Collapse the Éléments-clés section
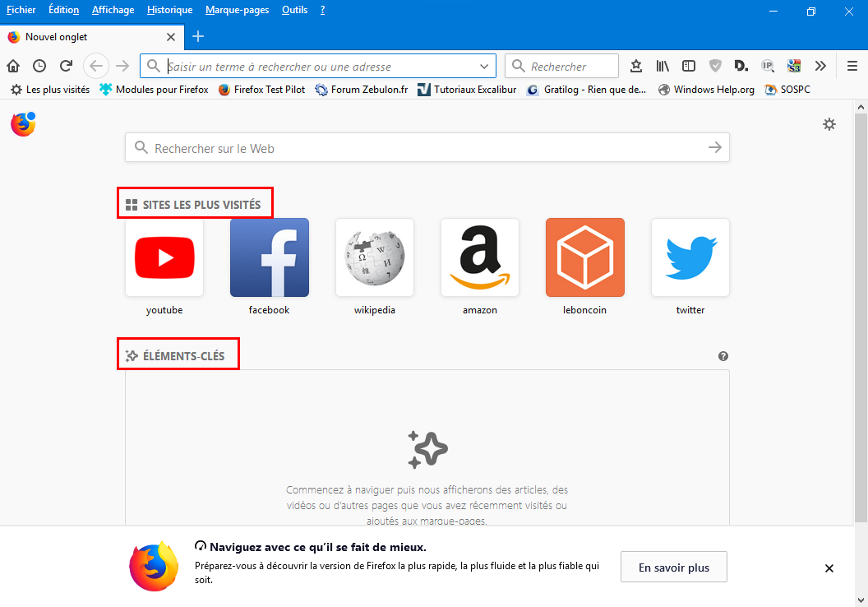 pos(175,356)
